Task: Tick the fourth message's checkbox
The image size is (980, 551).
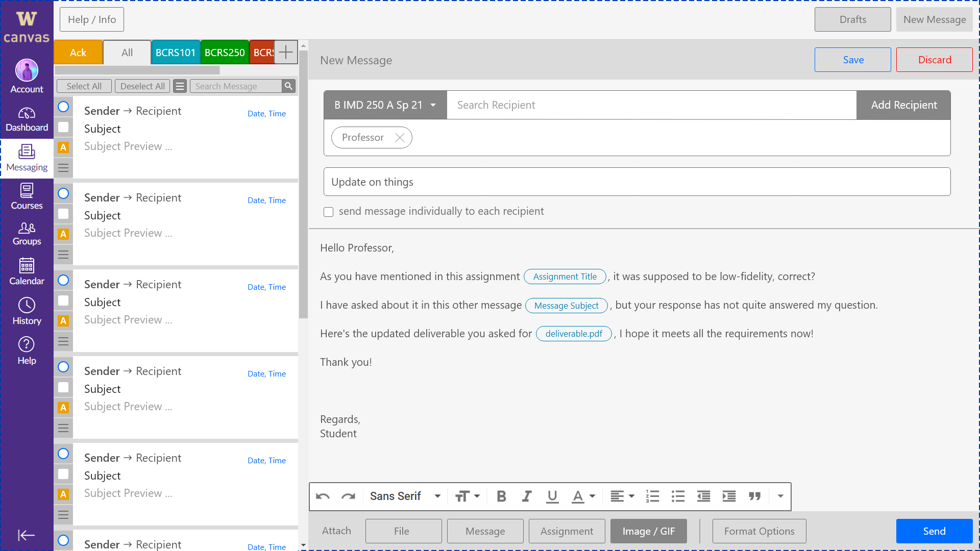Action: [63, 387]
